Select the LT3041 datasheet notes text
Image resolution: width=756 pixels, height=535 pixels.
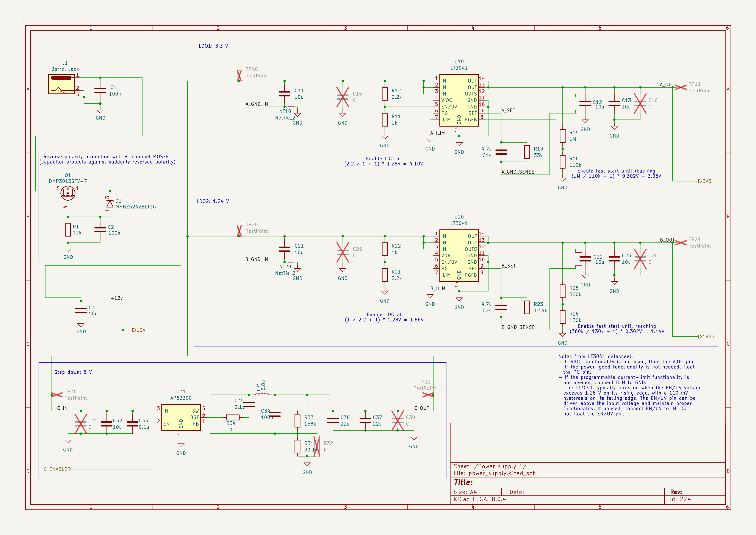tap(629, 385)
